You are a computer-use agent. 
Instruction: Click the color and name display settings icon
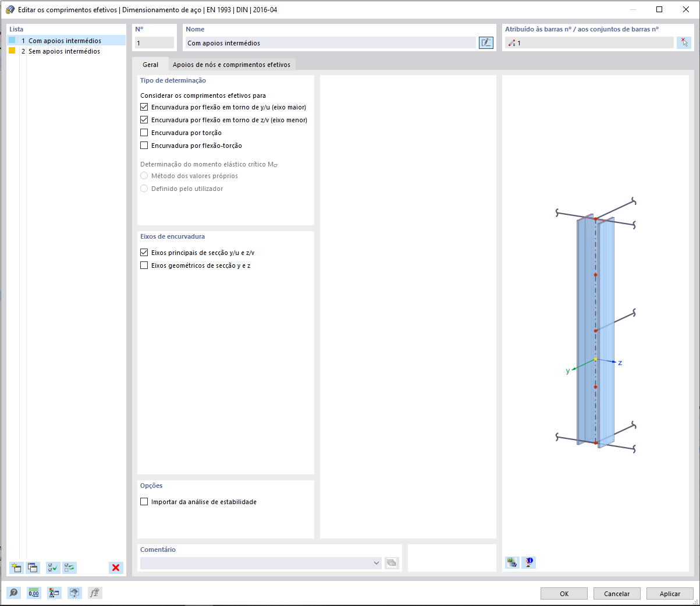(54, 593)
